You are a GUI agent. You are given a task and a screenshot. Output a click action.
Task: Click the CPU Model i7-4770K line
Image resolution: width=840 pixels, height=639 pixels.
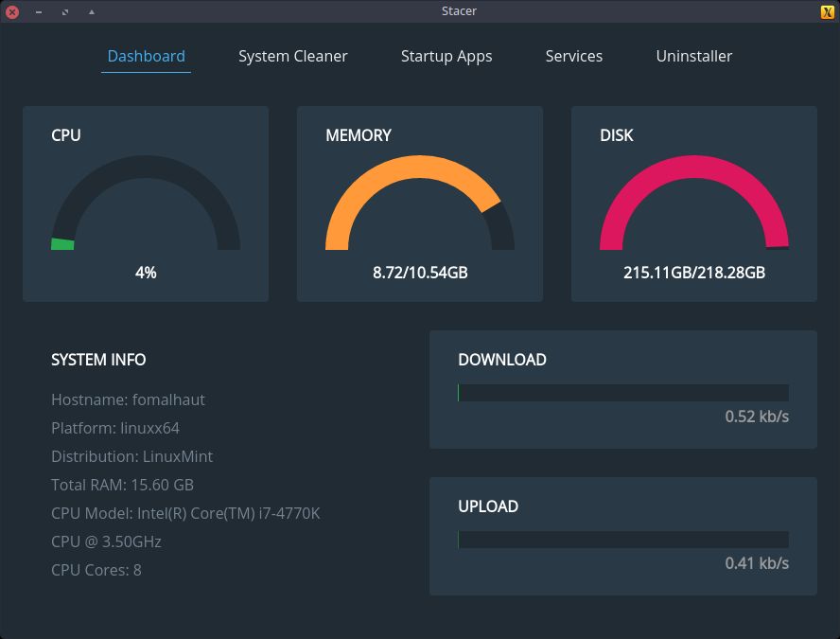[185, 513]
